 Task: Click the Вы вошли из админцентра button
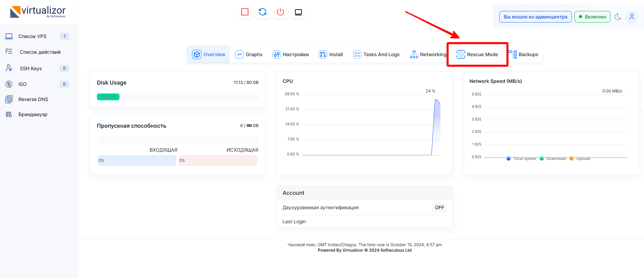tap(536, 17)
